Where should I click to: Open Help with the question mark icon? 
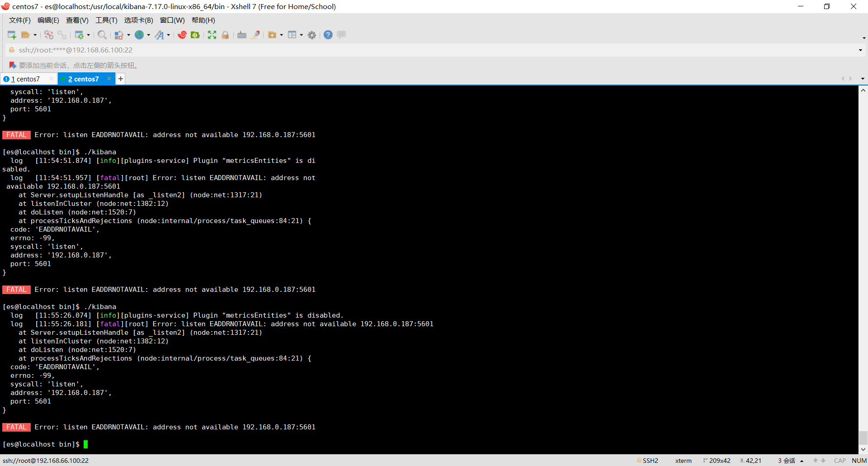[x=328, y=35]
